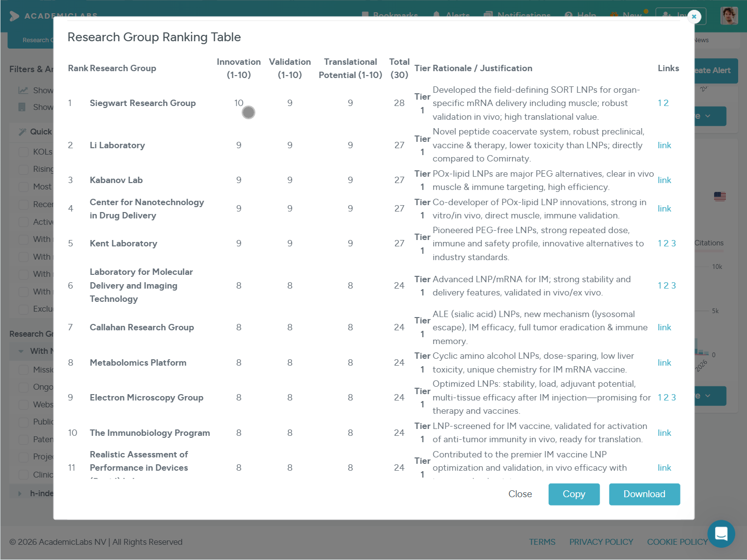
Task: Select the Kabanov Lab name
Action: [116, 180]
